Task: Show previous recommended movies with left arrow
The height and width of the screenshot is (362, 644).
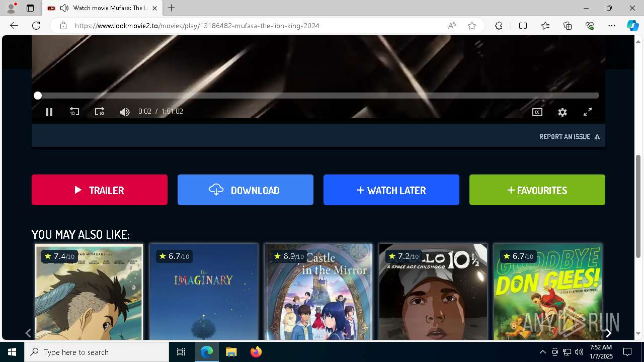Action: coord(28,333)
